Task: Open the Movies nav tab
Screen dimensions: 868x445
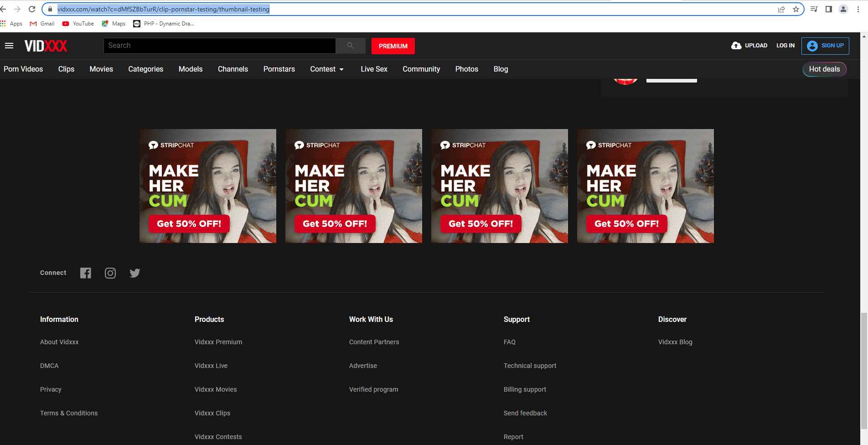Action: (x=101, y=69)
